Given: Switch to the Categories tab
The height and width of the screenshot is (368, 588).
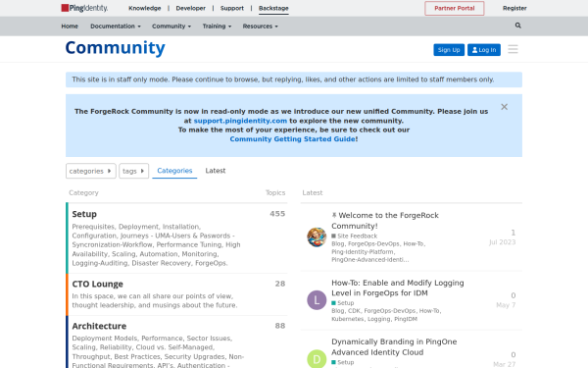Looking at the screenshot, I should (x=174, y=171).
